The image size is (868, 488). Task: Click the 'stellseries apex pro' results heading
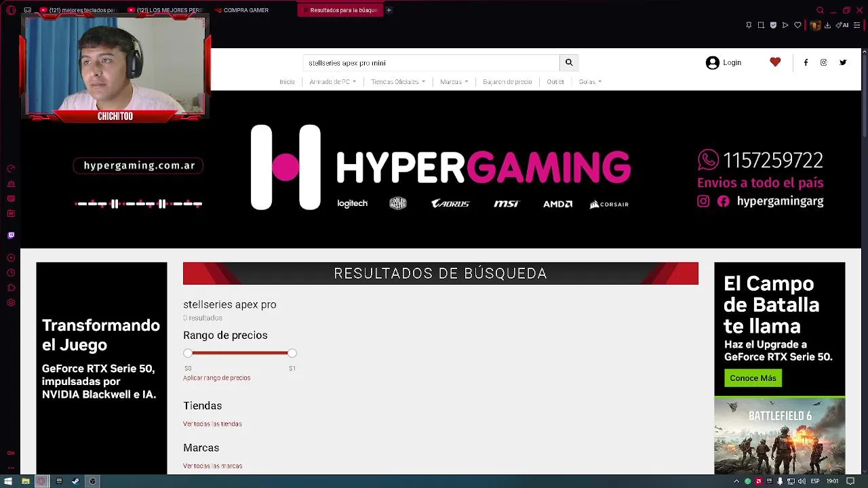229,305
